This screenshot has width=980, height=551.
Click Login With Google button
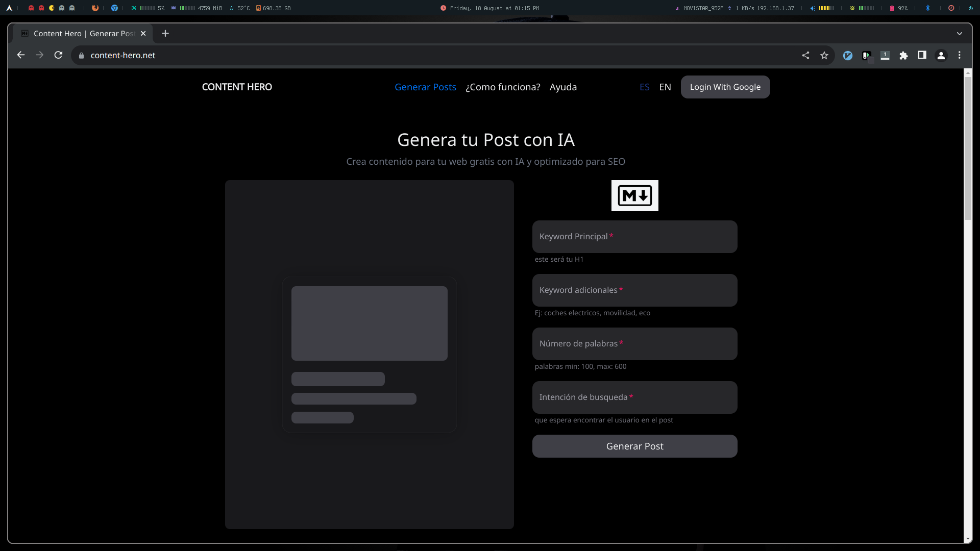click(725, 87)
